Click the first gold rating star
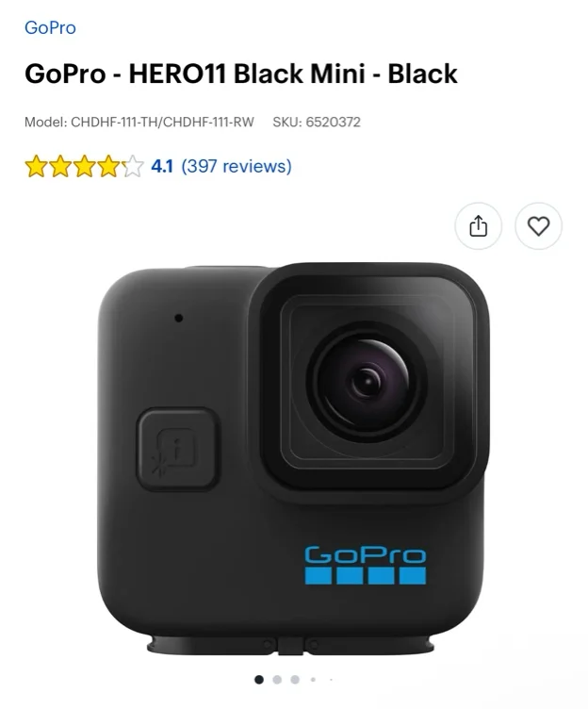The width and height of the screenshot is (588, 709). [36, 166]
